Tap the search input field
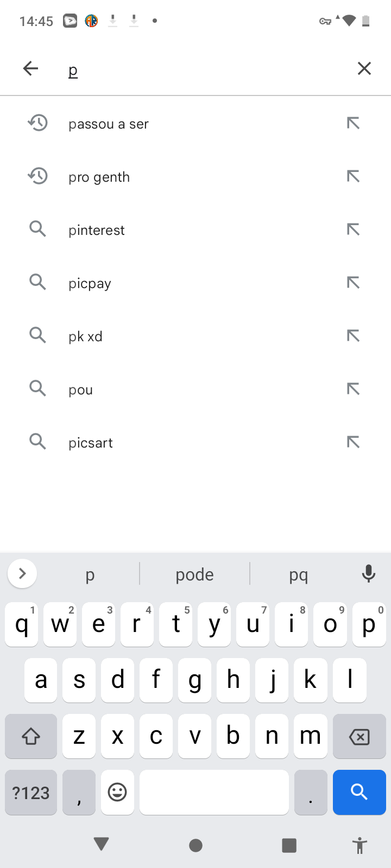Screen dimensions: 391x868 (206, 69)
